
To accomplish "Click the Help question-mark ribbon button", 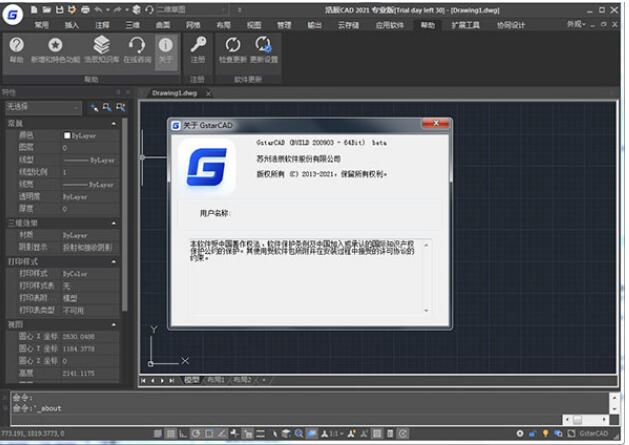I will click(16, 50).
